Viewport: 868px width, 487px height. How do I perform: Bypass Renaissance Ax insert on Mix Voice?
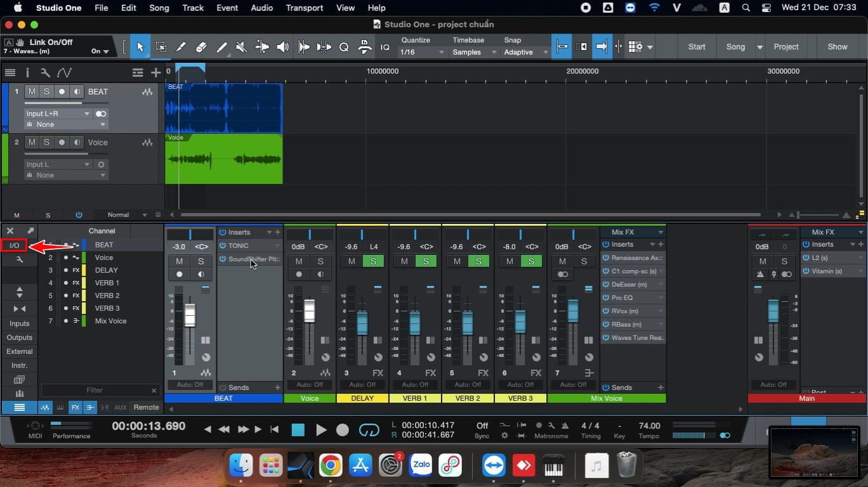point(606,258)
